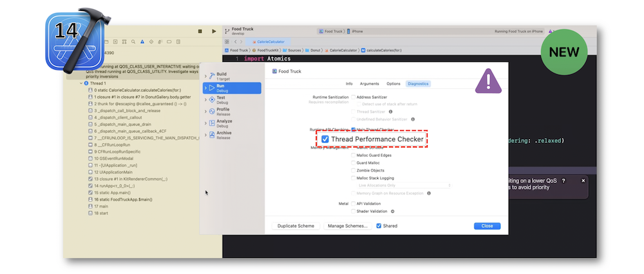This screenshot has height=274, width=644.
Task: Click the Stop button in Xcode toolbar
Action: tap(200, 31)
